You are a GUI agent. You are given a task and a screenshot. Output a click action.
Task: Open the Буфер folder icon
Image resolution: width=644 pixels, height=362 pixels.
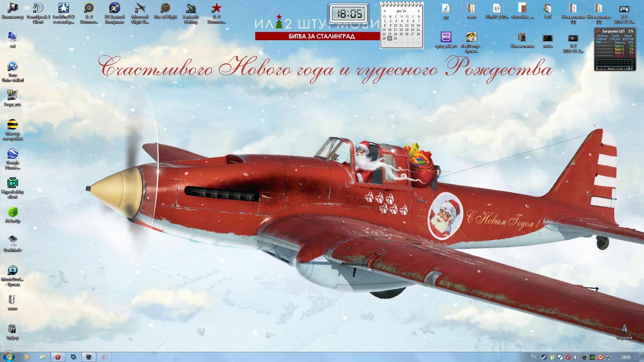pyautogui.click(x=12, y=331)
